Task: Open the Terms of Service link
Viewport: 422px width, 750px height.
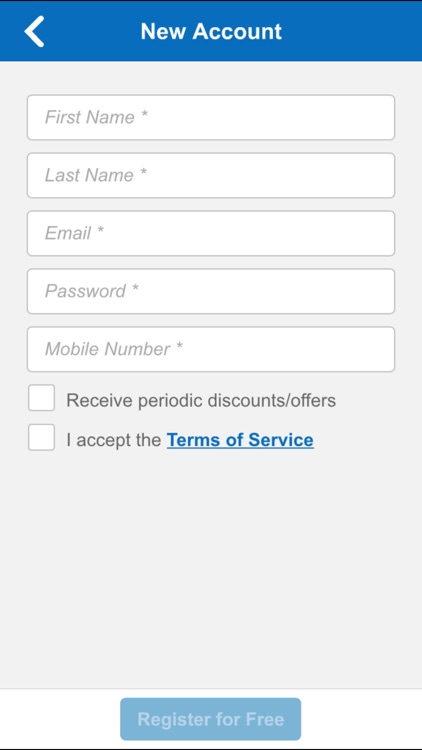Action: coord(240,440)
